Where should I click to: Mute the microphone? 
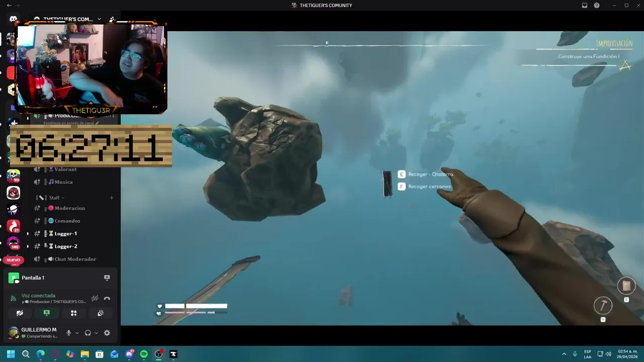[x=69, y=333]
